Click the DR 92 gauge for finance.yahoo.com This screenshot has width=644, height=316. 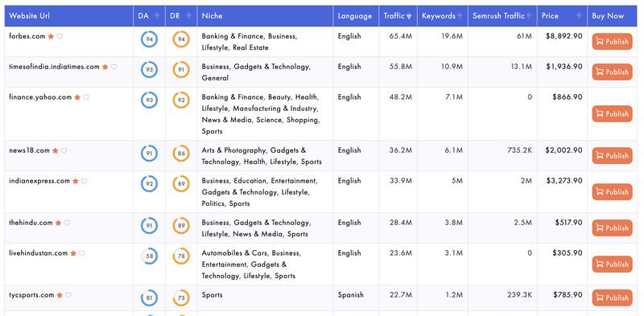coord(181,101)
